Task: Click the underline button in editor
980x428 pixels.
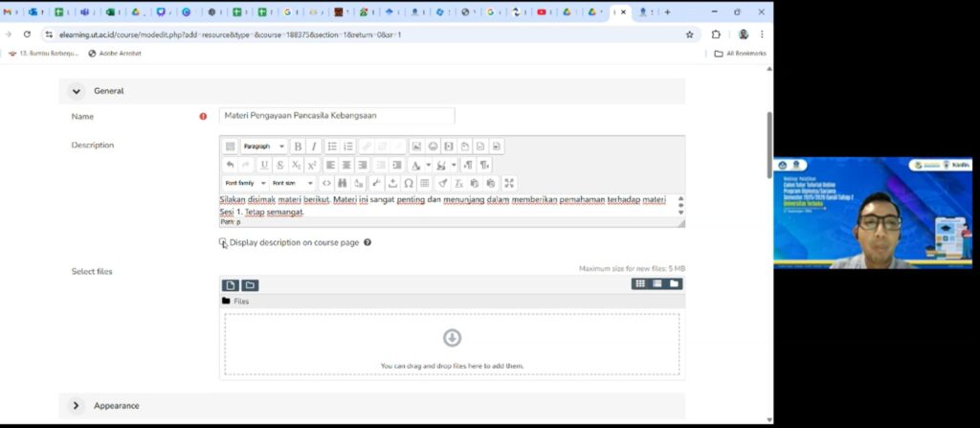Action: 264,165
